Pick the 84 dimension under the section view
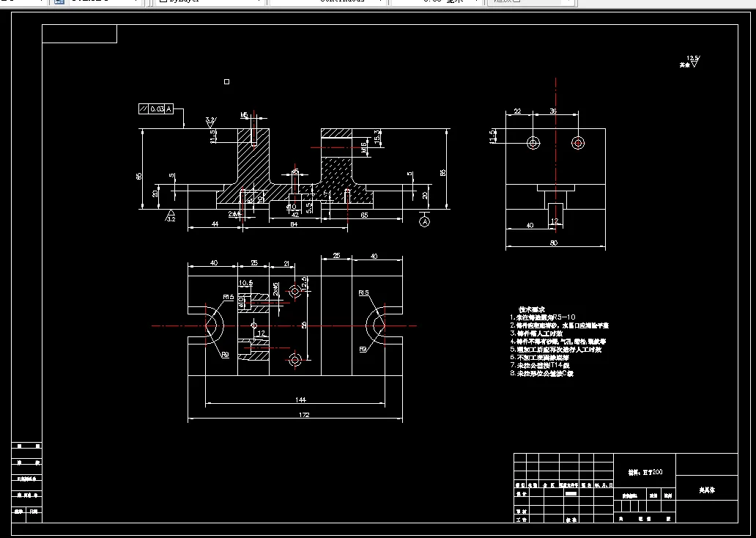 click(x=294, y=224)
